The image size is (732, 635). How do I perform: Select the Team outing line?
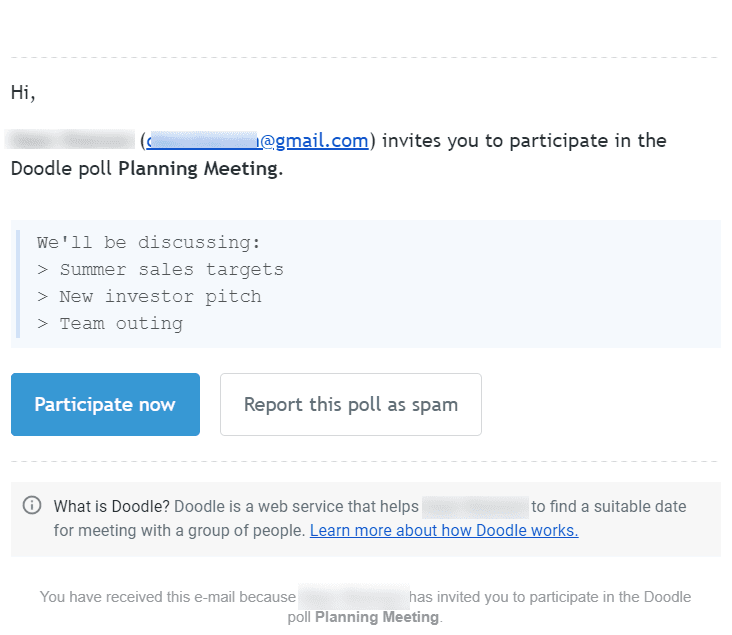[x=110, y=324]
